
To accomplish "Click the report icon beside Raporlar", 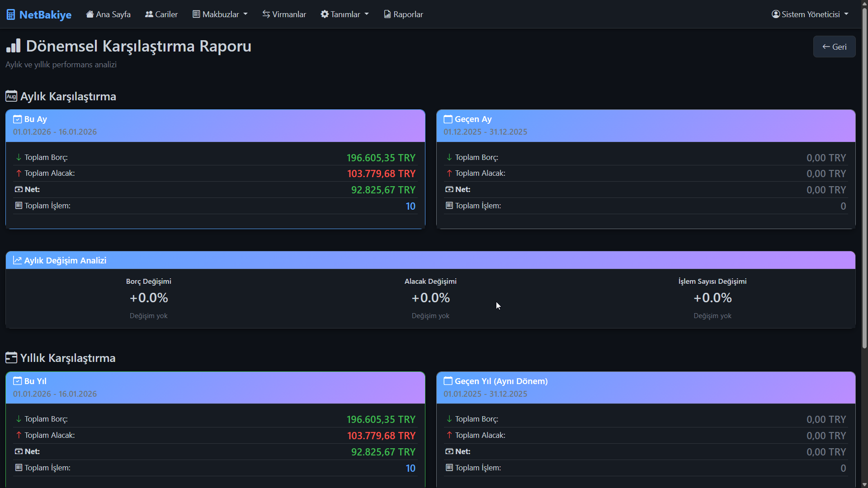I will [x=387, y=14].
